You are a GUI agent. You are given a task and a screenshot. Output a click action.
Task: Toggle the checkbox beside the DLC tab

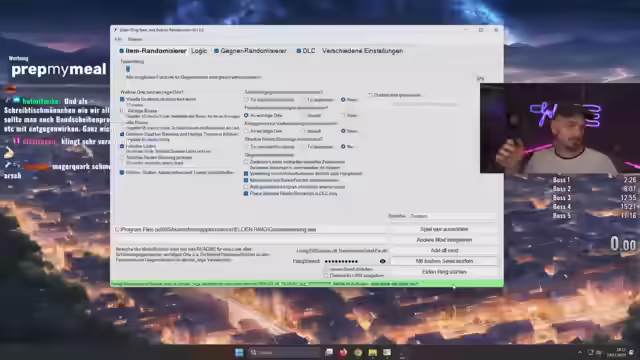[x=298, y=51]
